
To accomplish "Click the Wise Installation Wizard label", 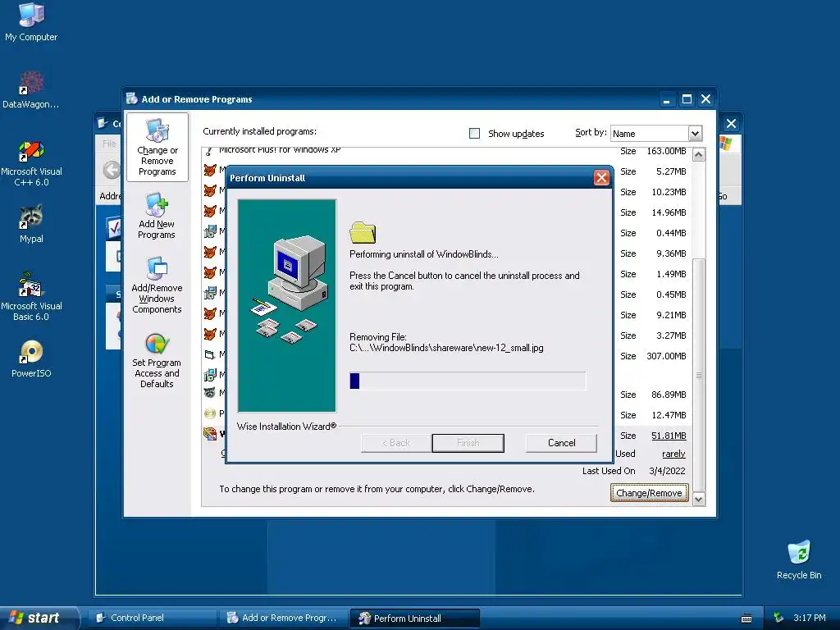I will pos(286,427).
